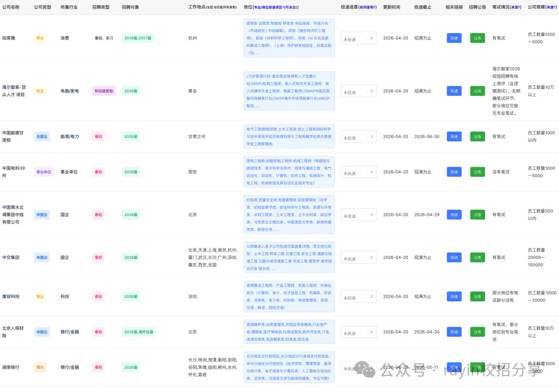Click the 秋招提前批 tag for 海尔智家
Viewport: 559px width, 392px height.
click(104, 91)
